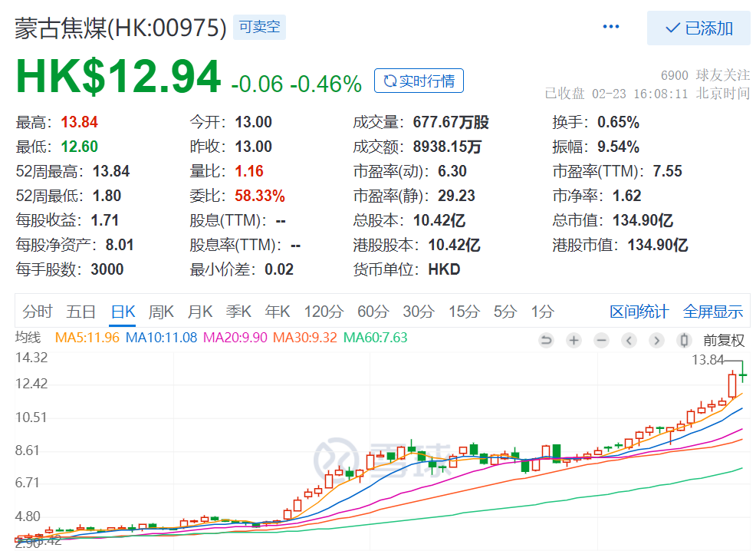Click the latest candlestick on chart
The image size is (756, 551).
(x=743, y=375)
